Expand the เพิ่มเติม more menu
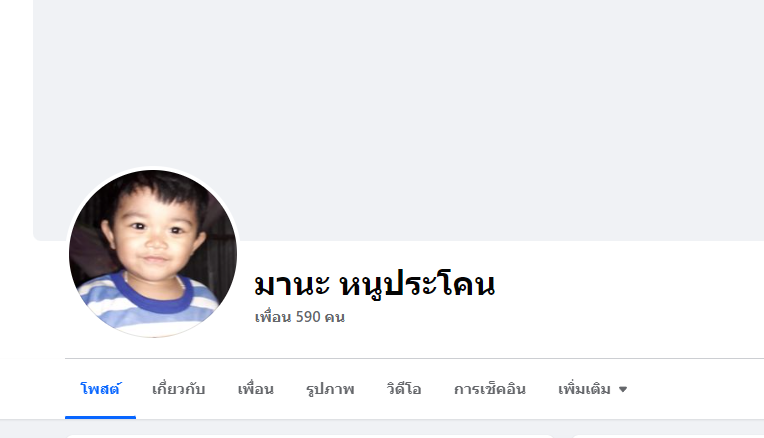The height and width of the screenshot is (438, 764). (592, 389)
